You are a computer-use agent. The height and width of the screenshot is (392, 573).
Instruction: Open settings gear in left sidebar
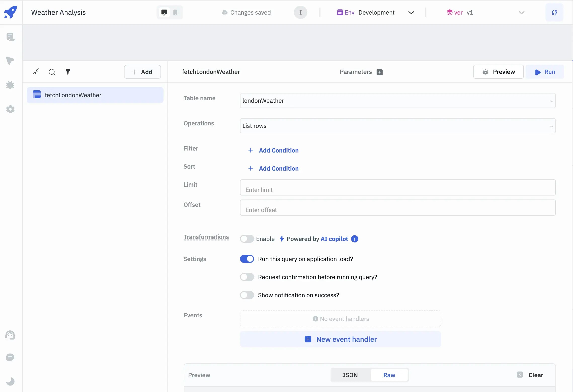pyautogui.click(x=10, y=109)
